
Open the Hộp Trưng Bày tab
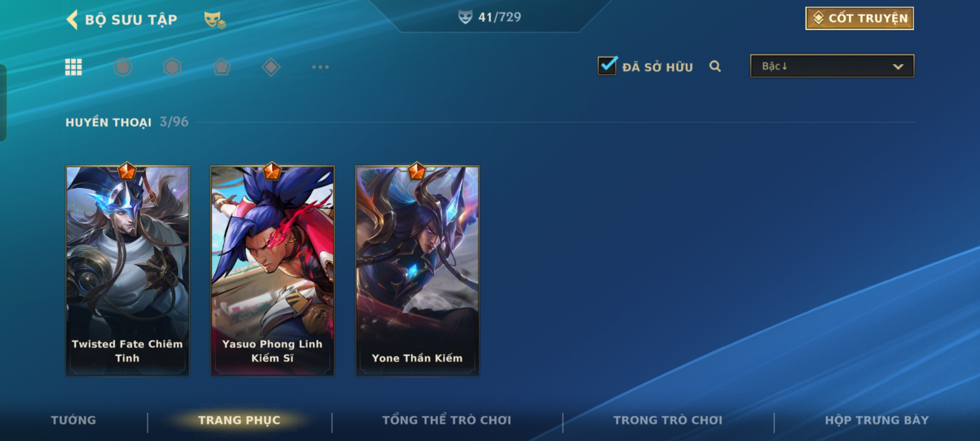click(877, 420)
